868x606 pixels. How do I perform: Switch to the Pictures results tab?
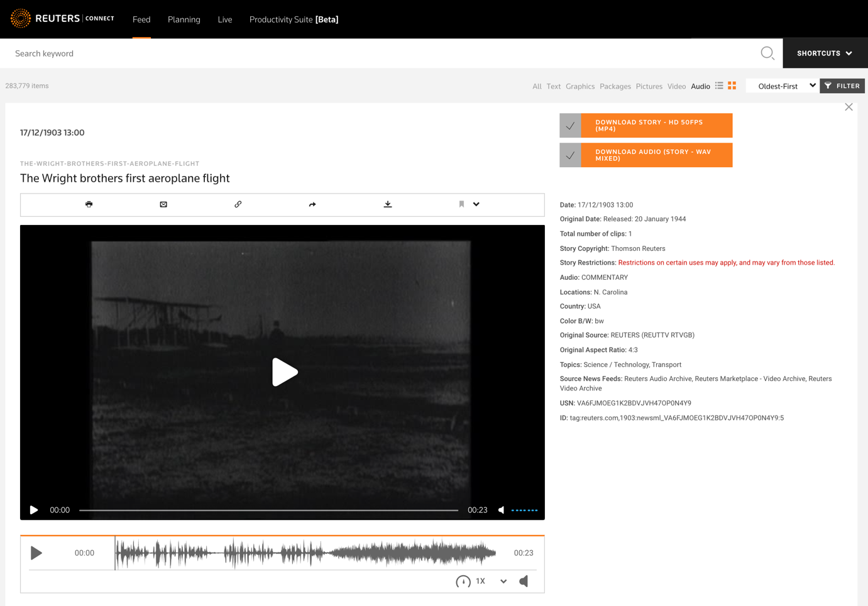coord(649,86)
